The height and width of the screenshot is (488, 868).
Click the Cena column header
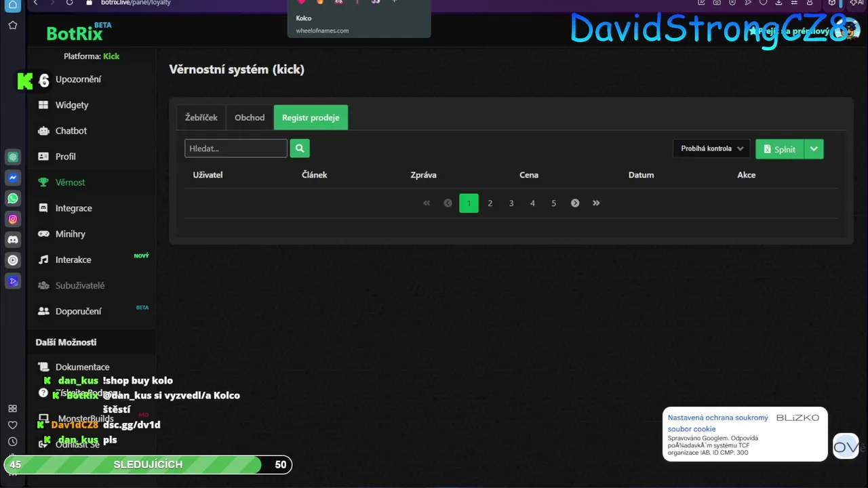[529, 175]
